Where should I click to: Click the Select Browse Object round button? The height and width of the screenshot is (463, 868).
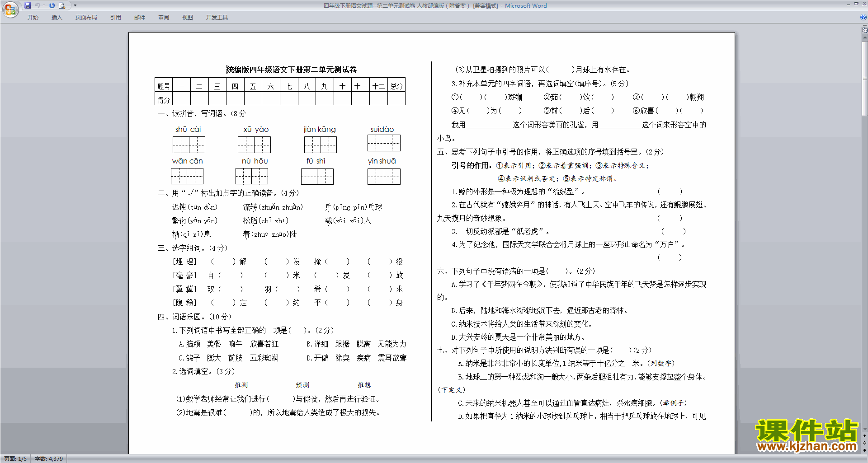864,443
